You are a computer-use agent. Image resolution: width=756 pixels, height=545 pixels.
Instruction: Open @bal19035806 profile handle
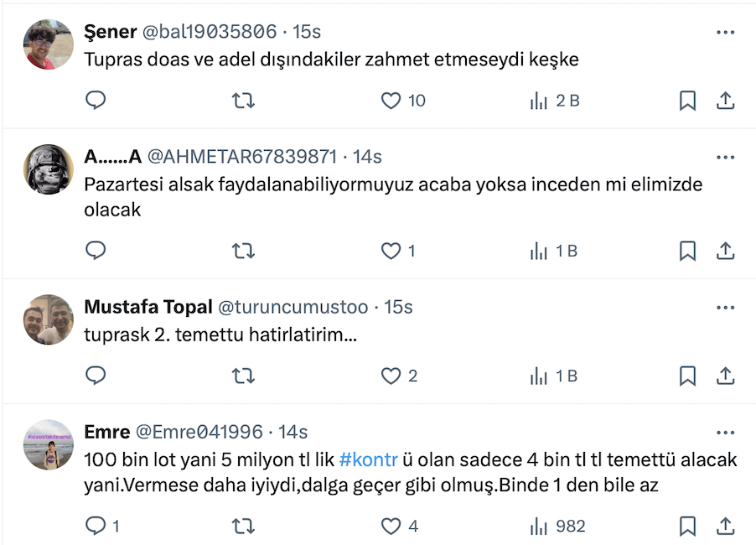pos(209,32)
